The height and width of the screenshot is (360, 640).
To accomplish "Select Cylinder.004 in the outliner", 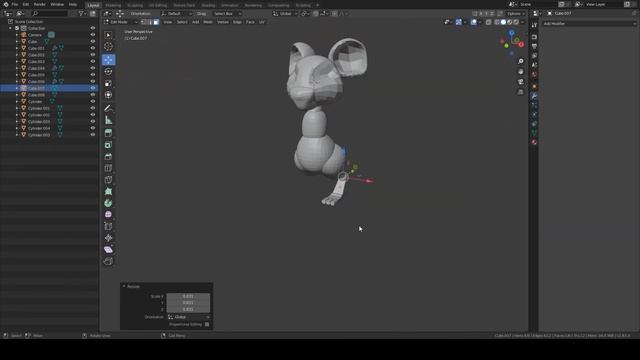I will pyautogui.click(x=39, y=128).
